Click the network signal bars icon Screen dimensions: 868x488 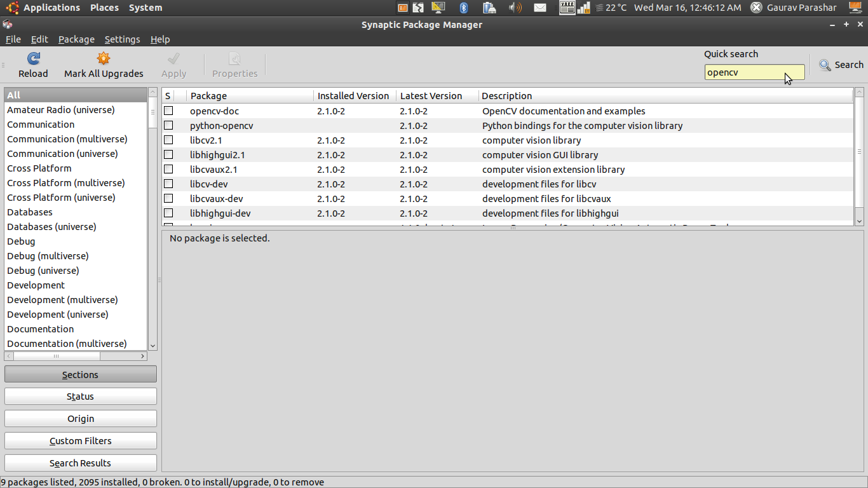pos(583,8)
